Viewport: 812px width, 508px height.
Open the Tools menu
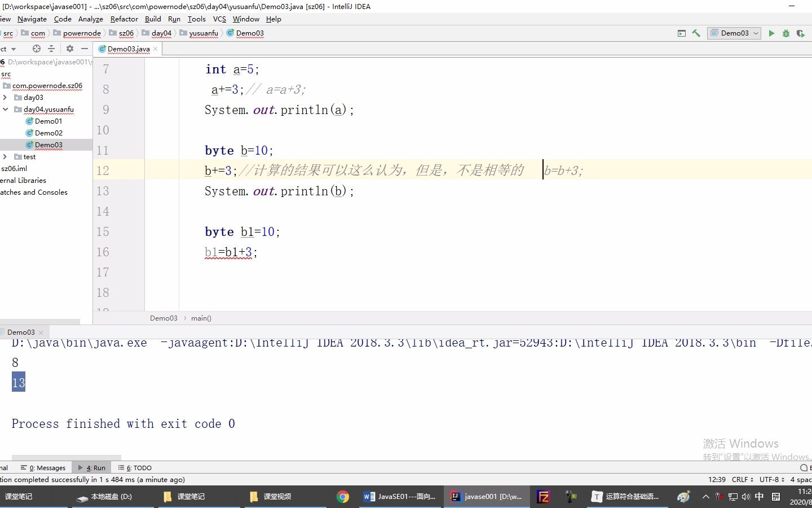pyautogui.click(x=197, y=19)
